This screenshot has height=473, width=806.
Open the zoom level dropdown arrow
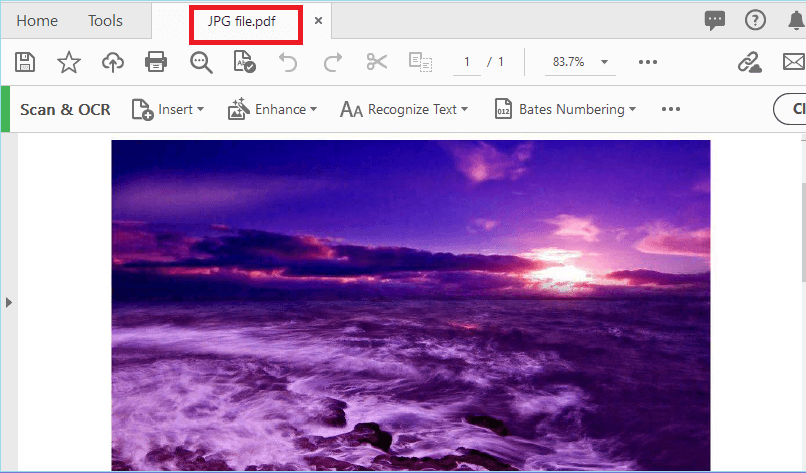click(x=604, y=62)
